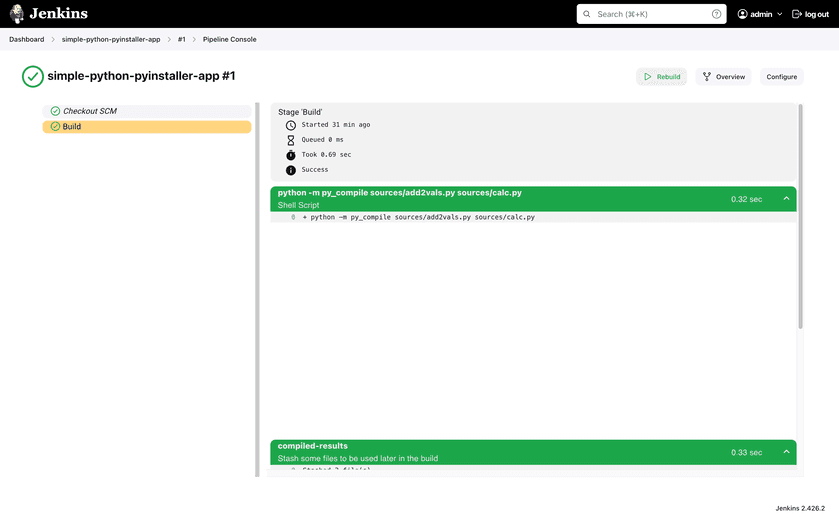This screenshot has height=524, width=839.
Task: Collapse the python py_compile shell script step
Action: tap(786, 199)
